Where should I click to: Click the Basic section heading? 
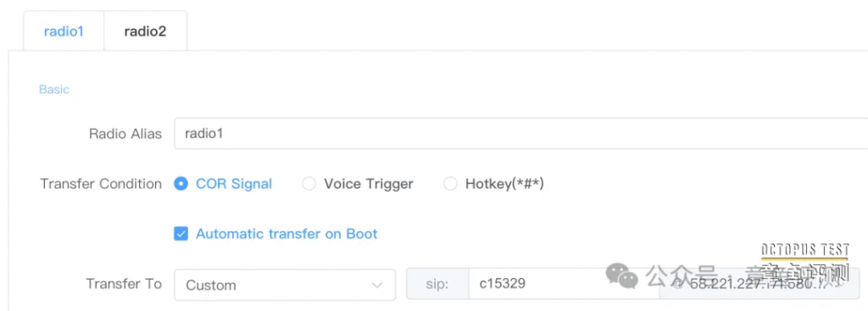point(54,89)
